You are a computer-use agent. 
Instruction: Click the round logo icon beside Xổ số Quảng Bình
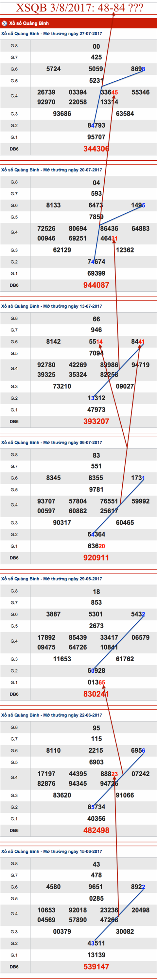coord(5,23)
